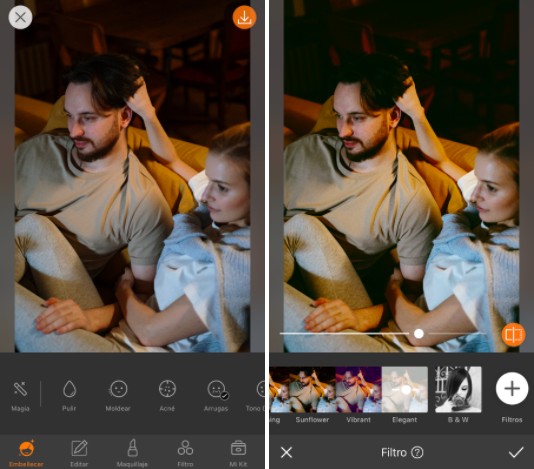Switch to the Embellecer tab
The width and height of the screenshot is (534, 469).
[27, 453]
